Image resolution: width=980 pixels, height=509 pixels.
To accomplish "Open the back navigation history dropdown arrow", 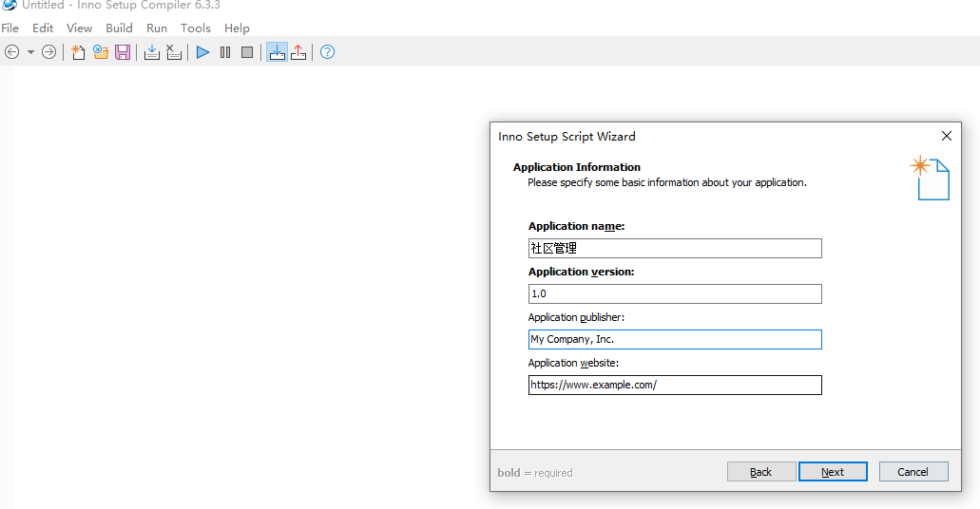I will [x=30, y=52].
